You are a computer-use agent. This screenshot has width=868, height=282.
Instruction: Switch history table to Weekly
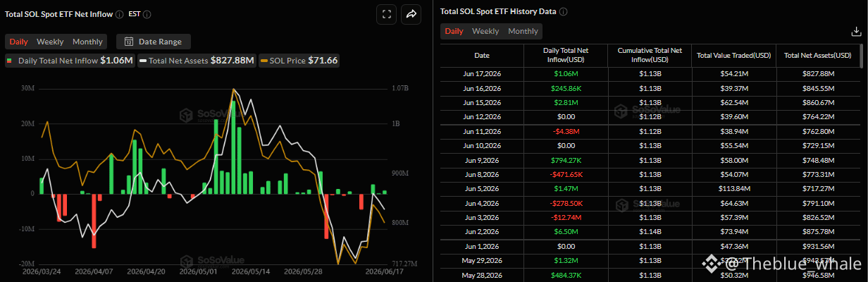click(x=485, y=31)
